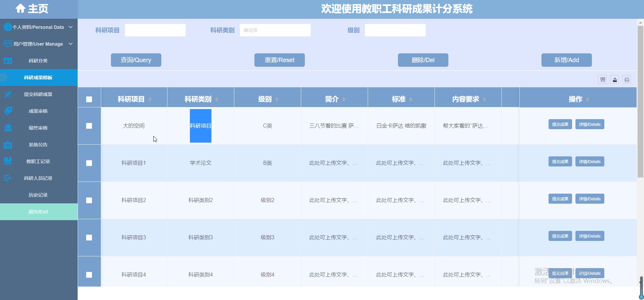This screenshot has width=644, height=300.
Task: Click the column filter grid icon
Action: click(602, 80)
